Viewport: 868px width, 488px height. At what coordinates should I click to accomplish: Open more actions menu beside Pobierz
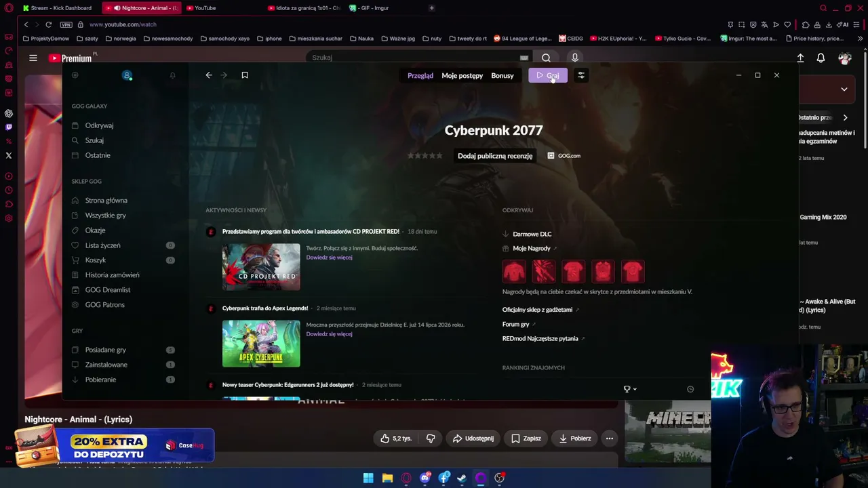tap(610, 439)
